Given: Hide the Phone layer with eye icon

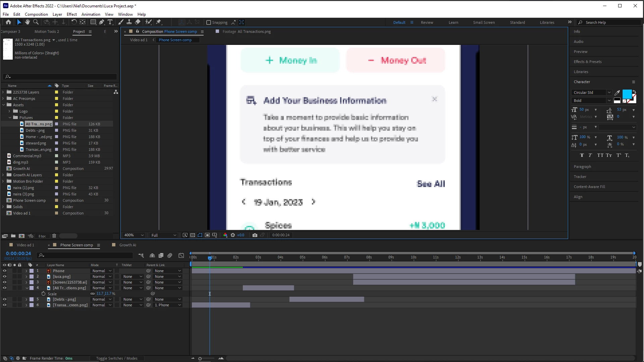Looking at the screenshot, I should coord(5,271).
